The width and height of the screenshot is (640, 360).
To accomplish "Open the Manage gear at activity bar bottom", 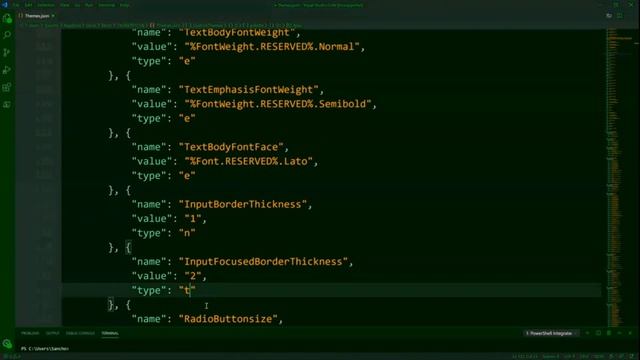I will pos(7,344).
